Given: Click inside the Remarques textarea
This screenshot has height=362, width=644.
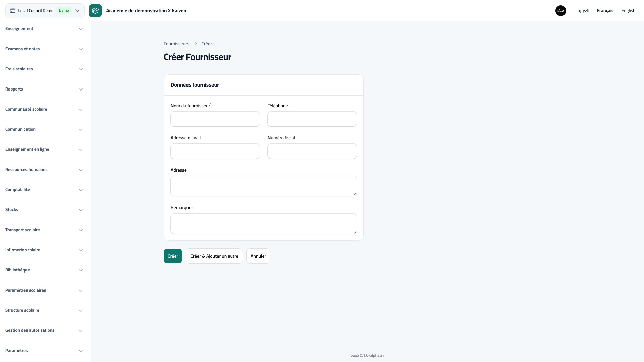Looking at the screenshot, I should coord(264,224).
